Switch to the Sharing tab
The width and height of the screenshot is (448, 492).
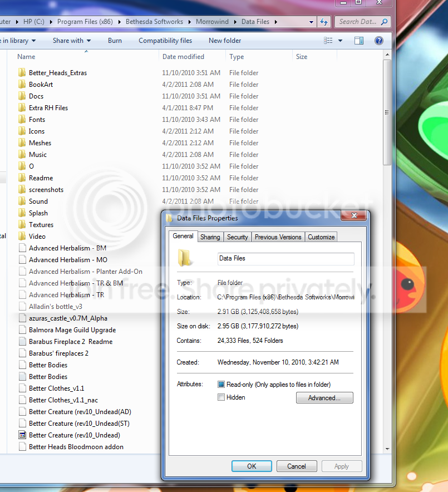tap(210, 237)
